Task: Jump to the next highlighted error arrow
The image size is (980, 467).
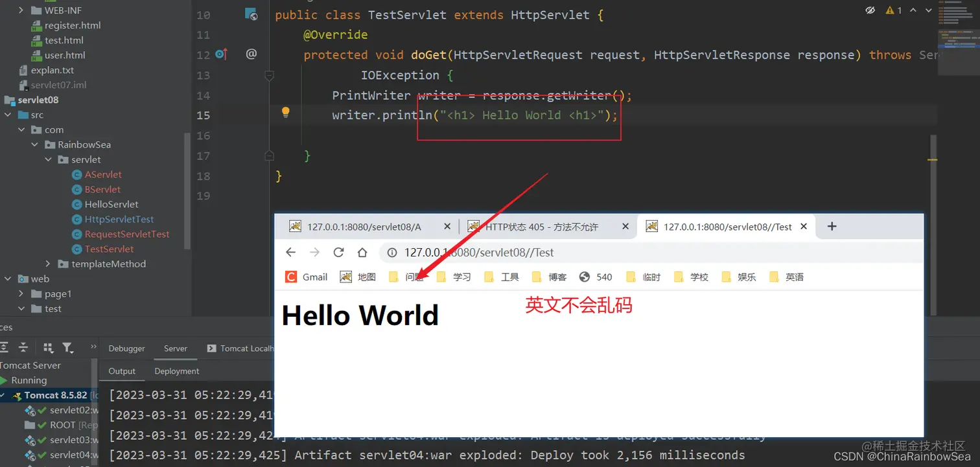Action: pos(928,10)
